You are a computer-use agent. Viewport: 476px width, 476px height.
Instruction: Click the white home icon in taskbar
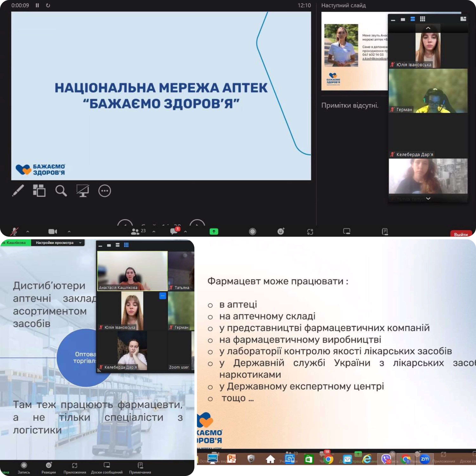[270, 459]
